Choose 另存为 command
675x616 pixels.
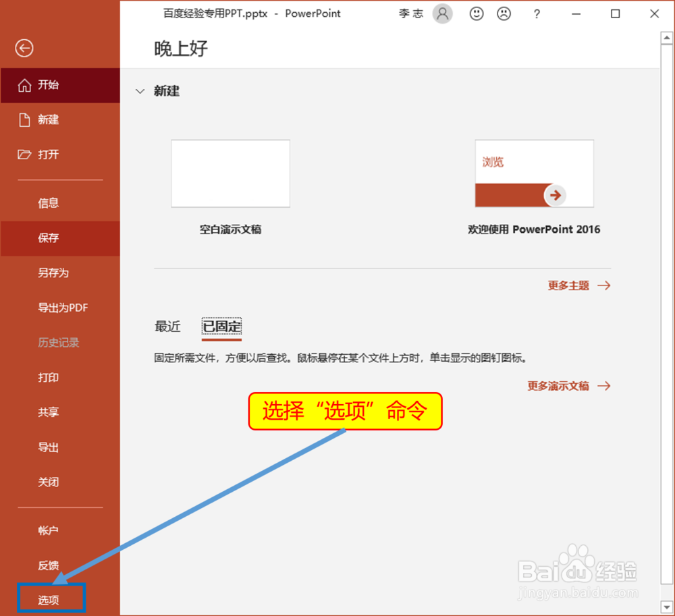pos(60,273)
